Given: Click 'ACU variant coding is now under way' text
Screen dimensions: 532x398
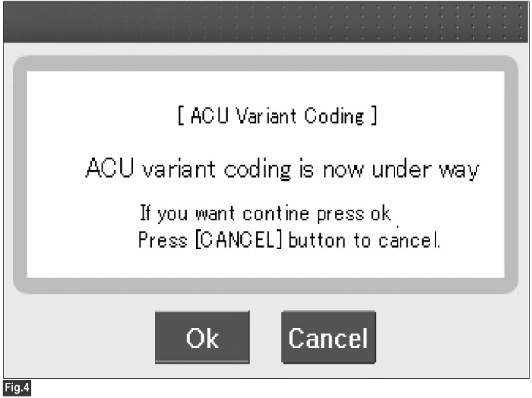Looking at the screenshot, I should 282,169.
